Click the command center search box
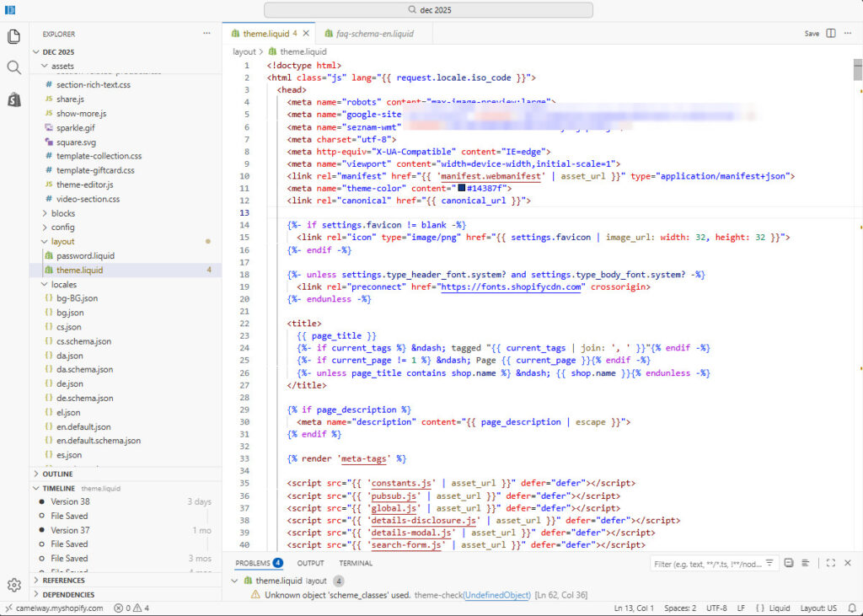This screenshot has width=863, height=616. pyautogui.click(x=428, y=10)
